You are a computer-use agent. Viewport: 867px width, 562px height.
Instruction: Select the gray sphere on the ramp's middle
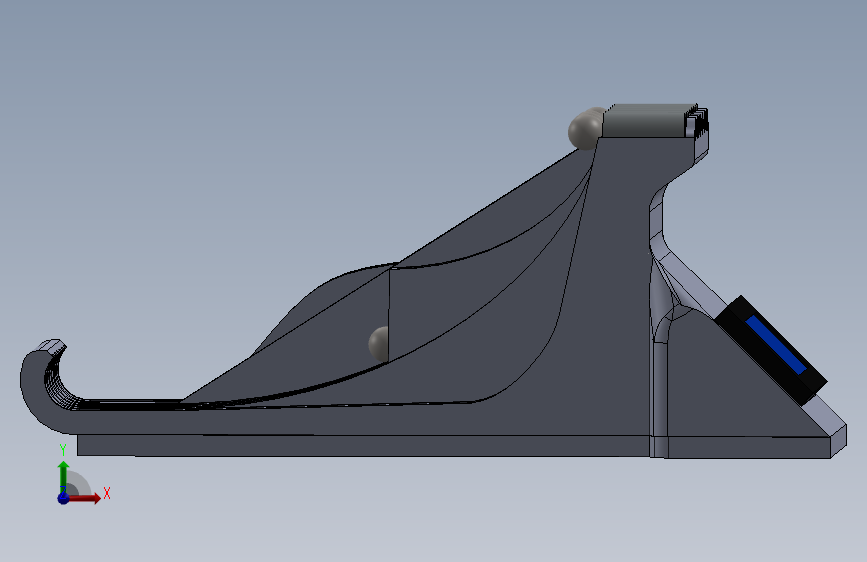point(379,344)
